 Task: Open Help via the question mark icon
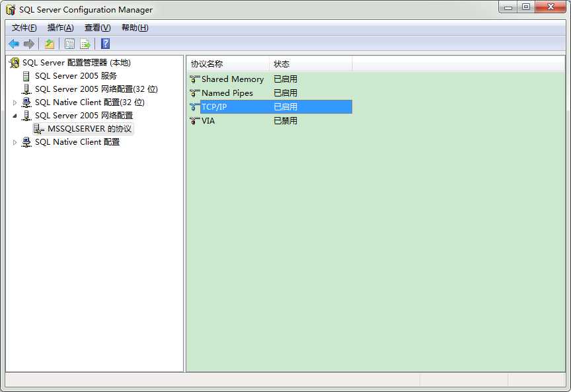[x=106, y=44]
